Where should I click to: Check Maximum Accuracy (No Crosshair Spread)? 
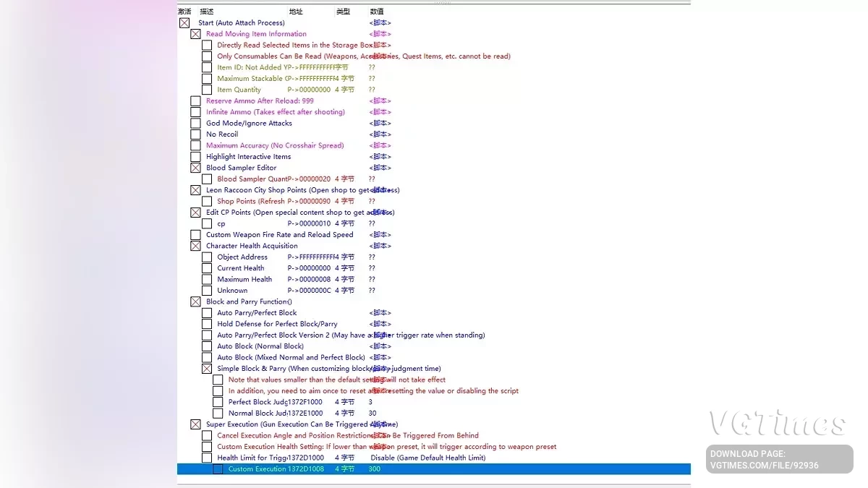(x=195, y=145)
